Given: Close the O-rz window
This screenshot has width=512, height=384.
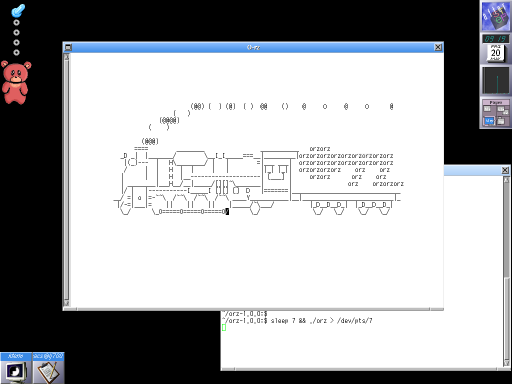Looking at the screenshot, I should click(438, 47).
